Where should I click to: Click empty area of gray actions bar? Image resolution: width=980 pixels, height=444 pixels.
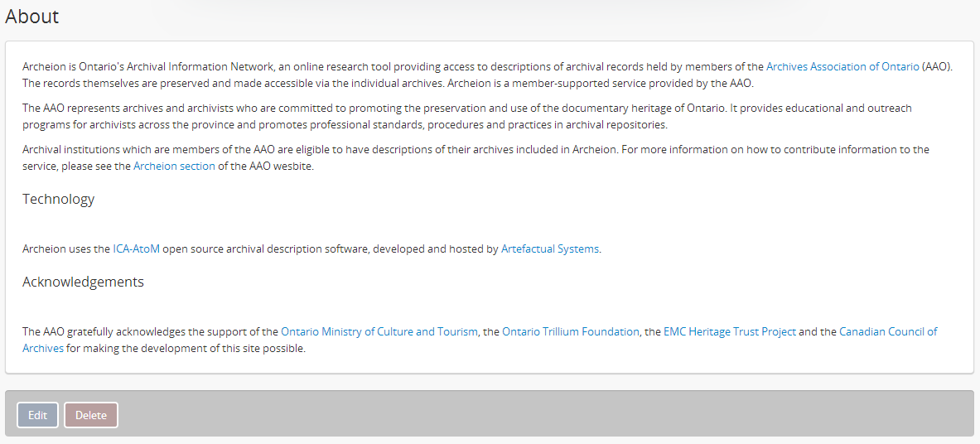tap(538, 414)
